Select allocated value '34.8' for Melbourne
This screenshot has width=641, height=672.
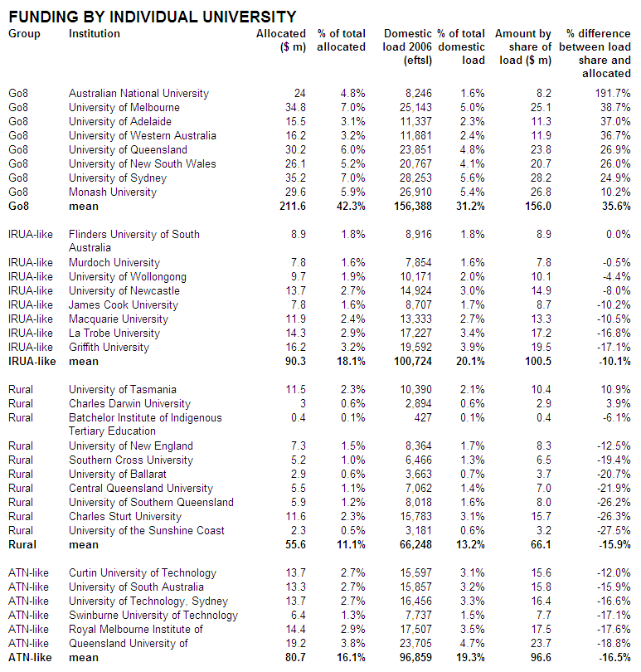tap(296, 108)
